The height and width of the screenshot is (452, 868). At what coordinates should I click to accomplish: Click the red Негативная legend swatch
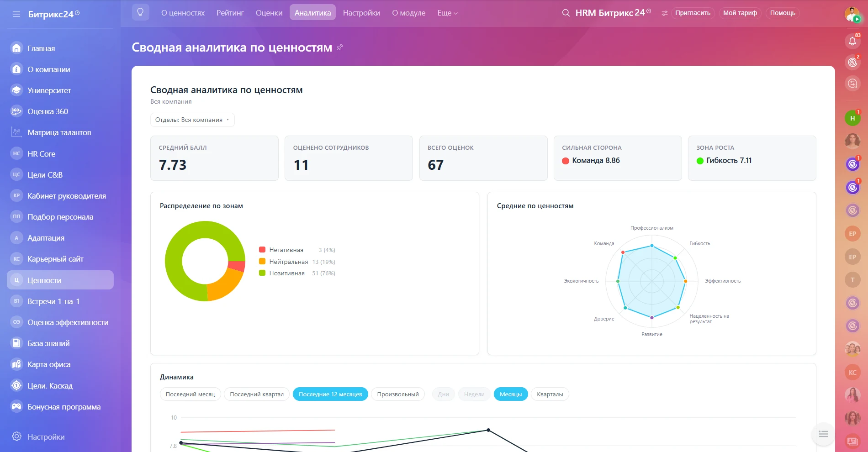pos(262,249)
